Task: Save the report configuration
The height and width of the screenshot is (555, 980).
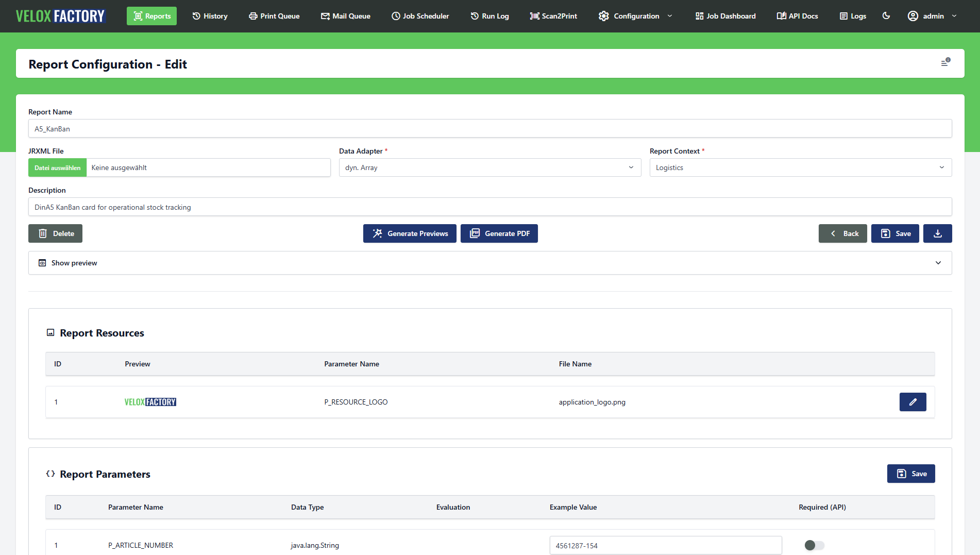Action: coord(895,233)
